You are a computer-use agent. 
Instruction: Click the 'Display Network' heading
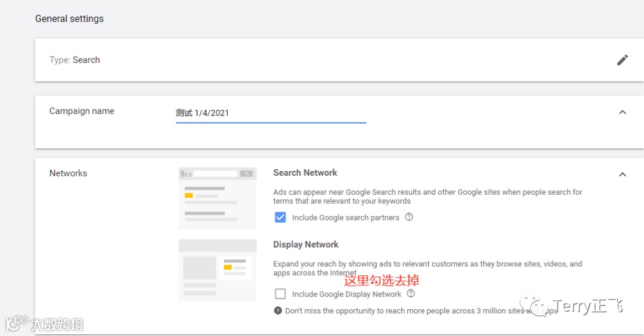[306, 244]
